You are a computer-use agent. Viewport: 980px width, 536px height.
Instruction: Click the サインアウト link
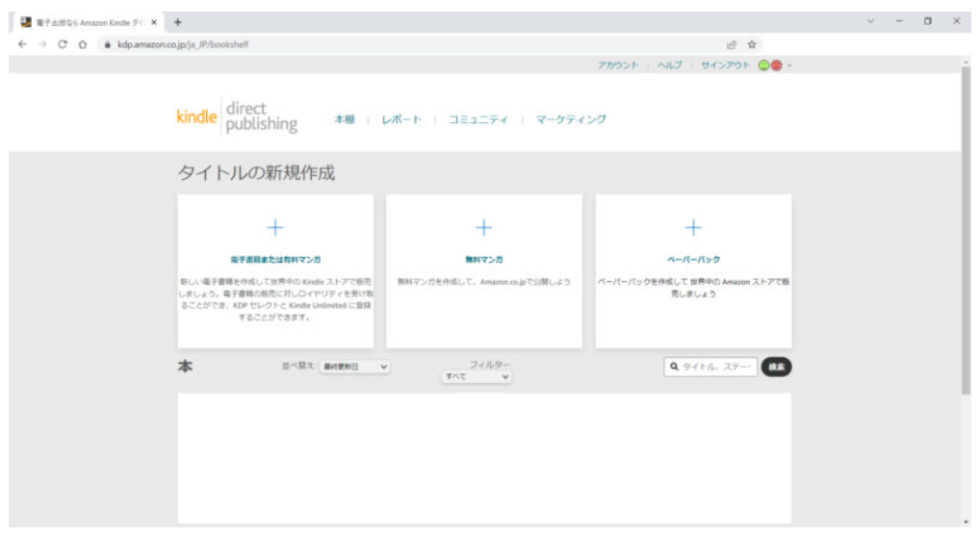(725, 65)
